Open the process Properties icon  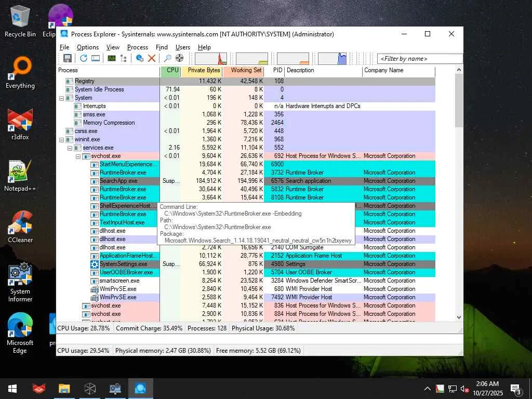pyautogui.click(x=139, y=58)
